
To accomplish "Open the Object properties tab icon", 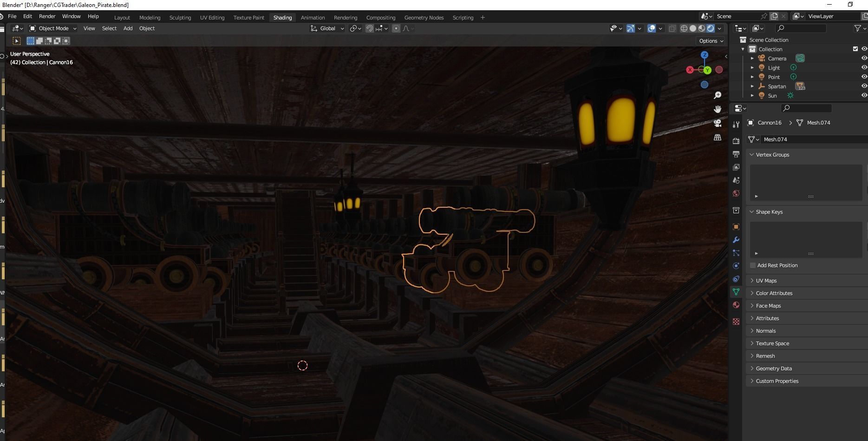I will click(x=736, y=227).
